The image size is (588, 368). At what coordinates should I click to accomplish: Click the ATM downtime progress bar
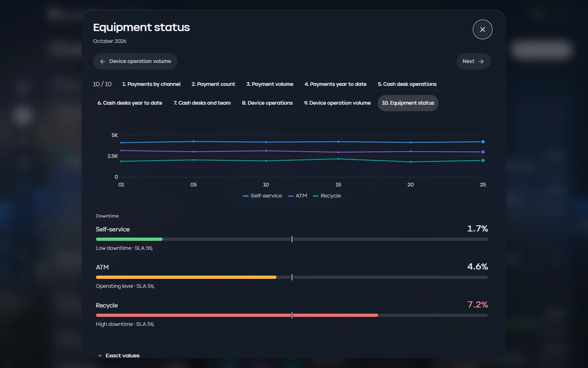tap(292, 277)
